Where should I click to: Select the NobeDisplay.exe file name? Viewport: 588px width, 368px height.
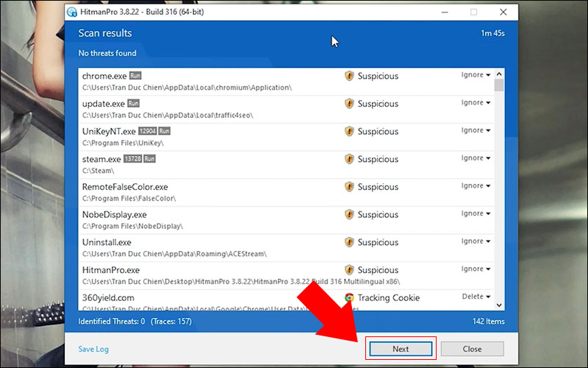(115, 215)
